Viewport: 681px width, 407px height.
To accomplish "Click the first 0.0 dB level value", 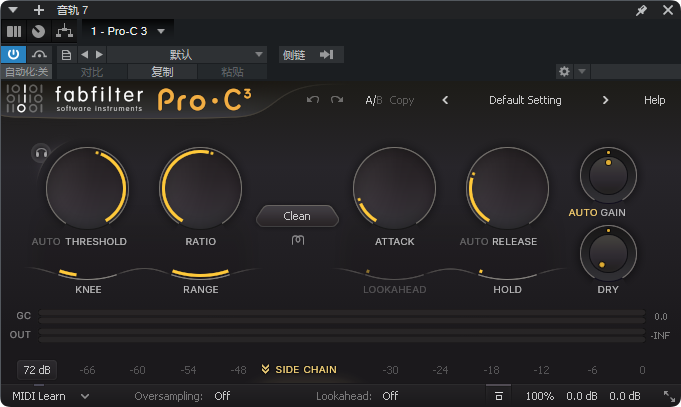I will point(582,396).
